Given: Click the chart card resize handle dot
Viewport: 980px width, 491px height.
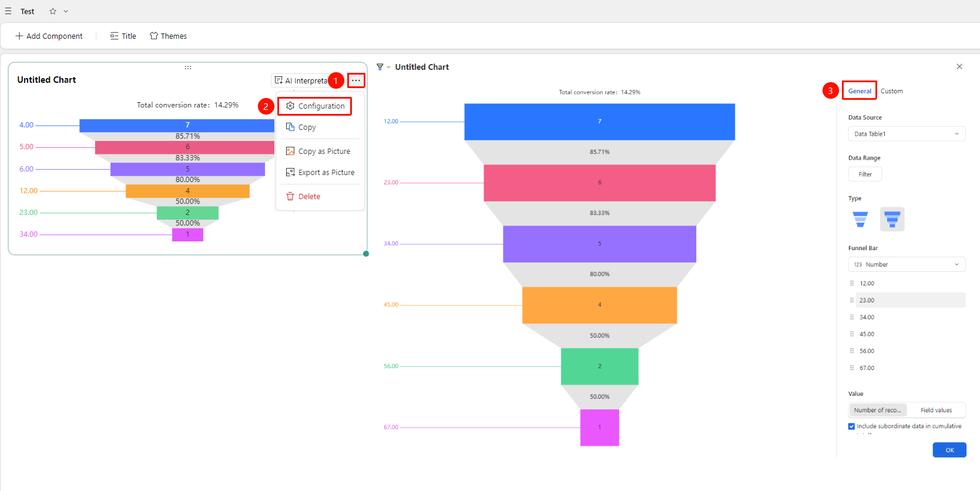Looking at the screenshot, I should (x=366, y=254).
